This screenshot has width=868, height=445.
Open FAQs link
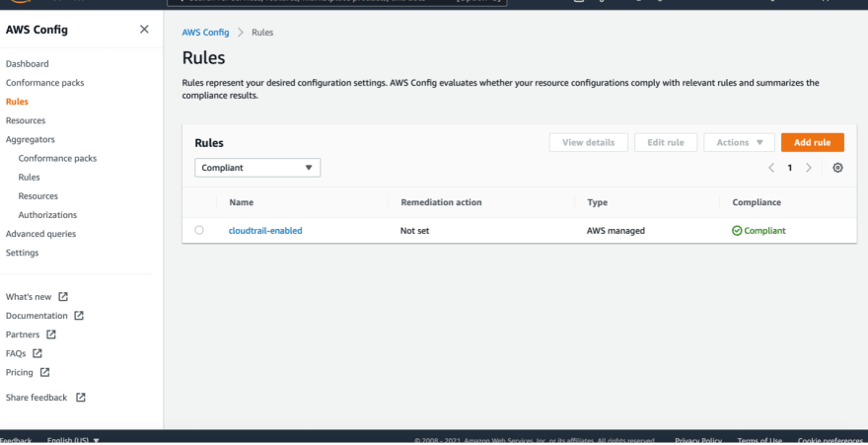(16, 353)
